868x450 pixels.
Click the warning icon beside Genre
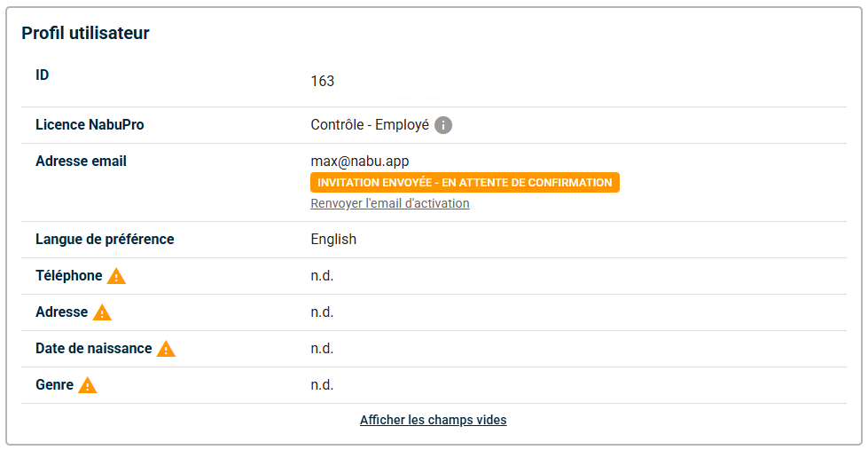click(88, 385)
